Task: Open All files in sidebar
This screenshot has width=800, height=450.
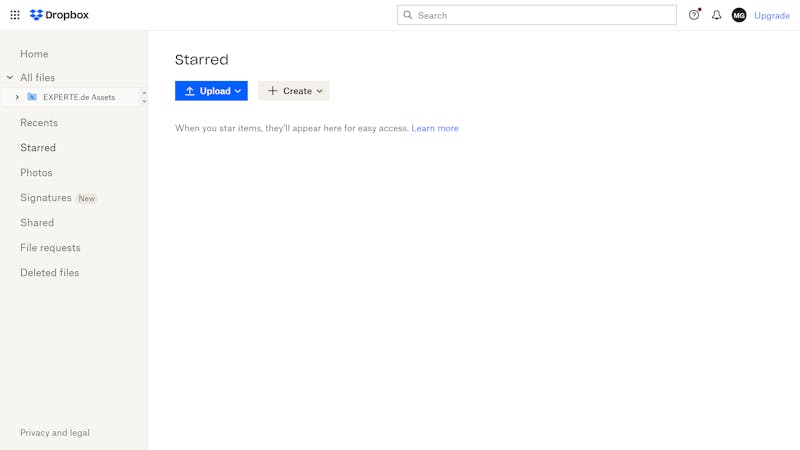Action: tap(37, 78)
